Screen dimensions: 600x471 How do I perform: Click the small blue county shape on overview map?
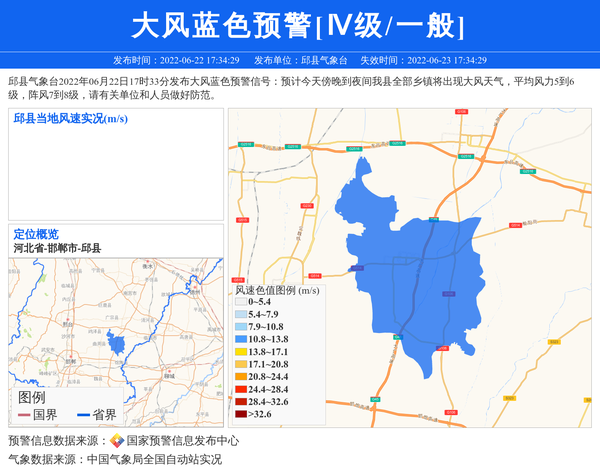pos(116,345)
